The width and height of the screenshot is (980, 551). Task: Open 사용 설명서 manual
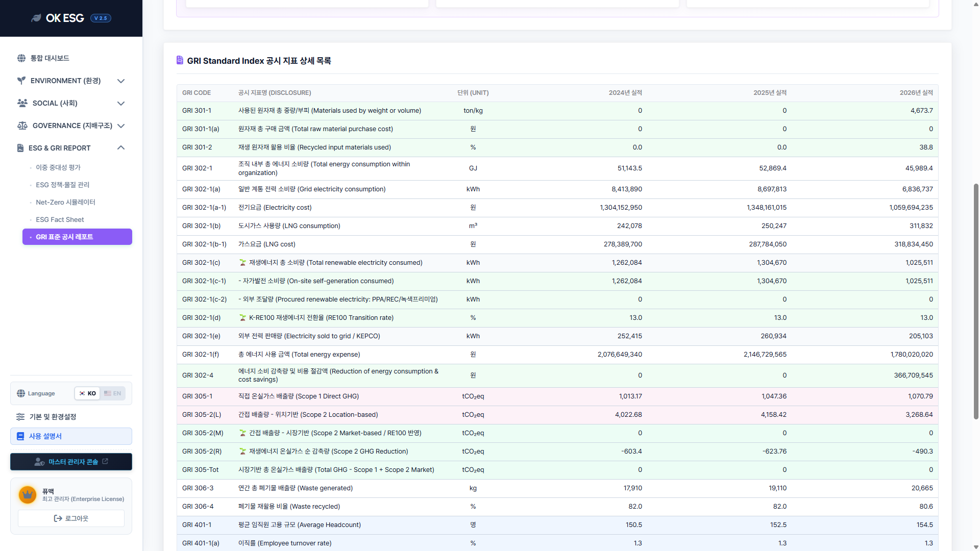71,436
